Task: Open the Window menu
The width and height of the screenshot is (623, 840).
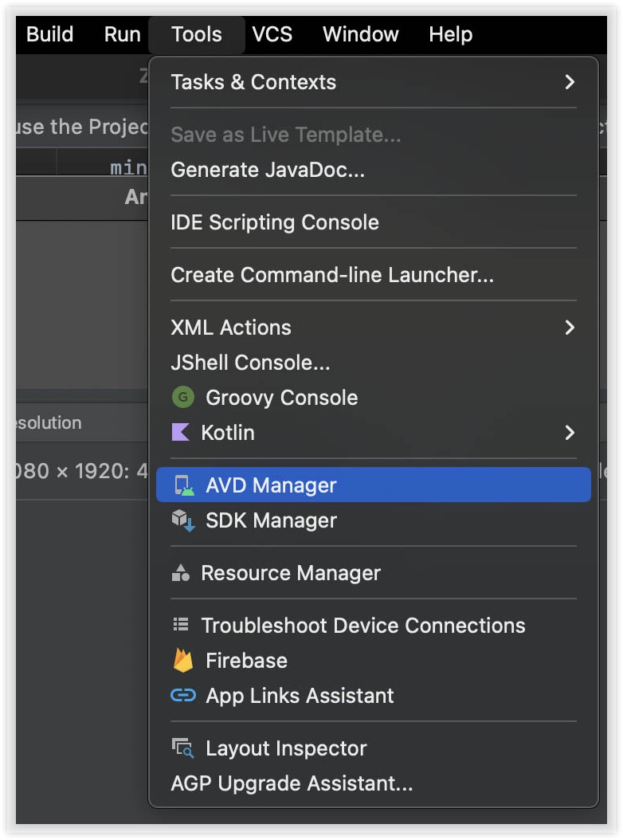Action: 360,34
